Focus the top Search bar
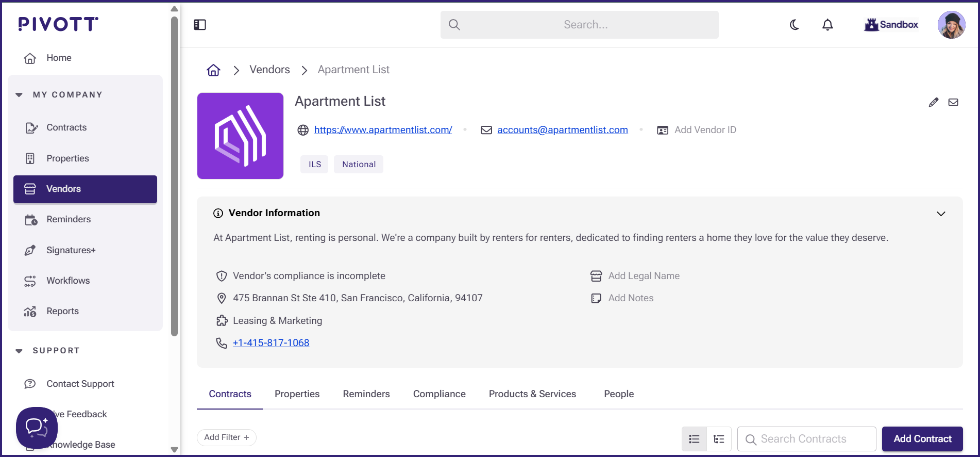The image size is (980, 457). [580, 25]
